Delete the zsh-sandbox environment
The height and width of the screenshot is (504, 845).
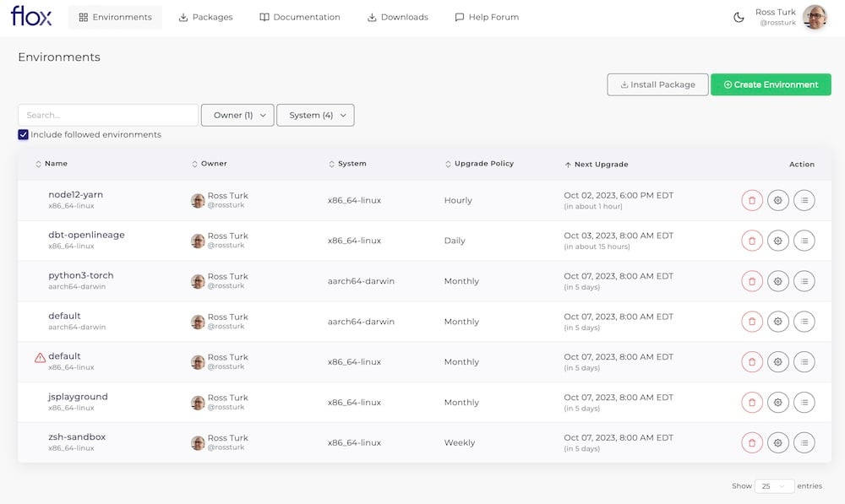coord(751,442)
